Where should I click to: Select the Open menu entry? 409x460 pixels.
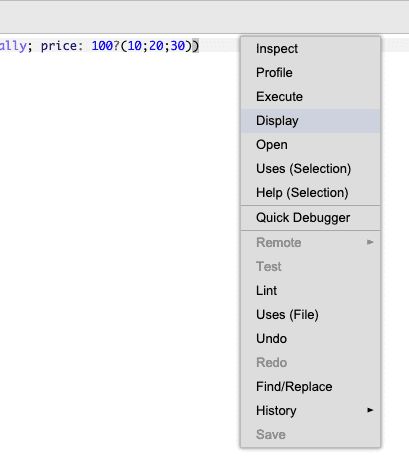point(310,145)
